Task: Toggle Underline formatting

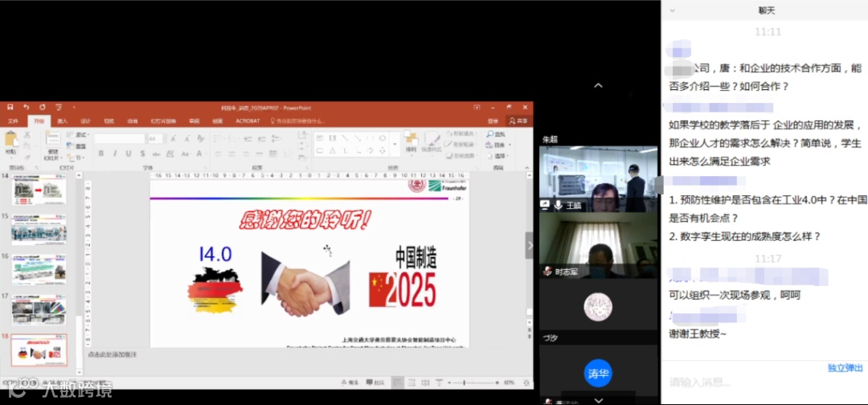Action: pos(129,153)
